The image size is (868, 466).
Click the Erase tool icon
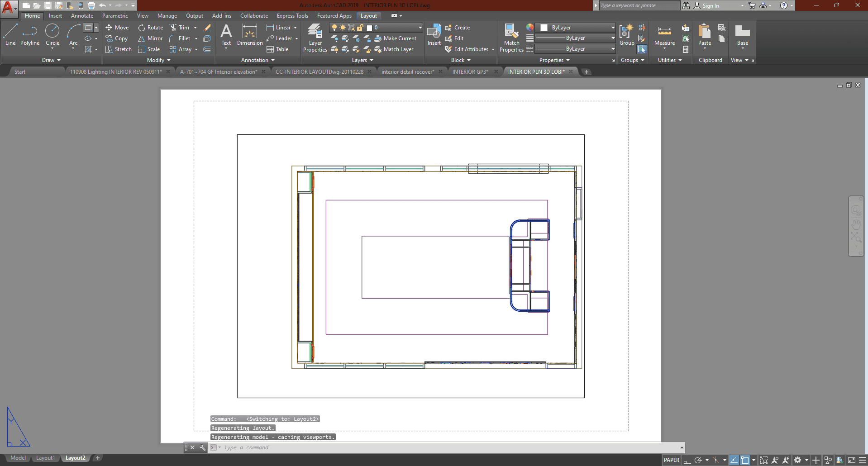click(x=207, y=28)
